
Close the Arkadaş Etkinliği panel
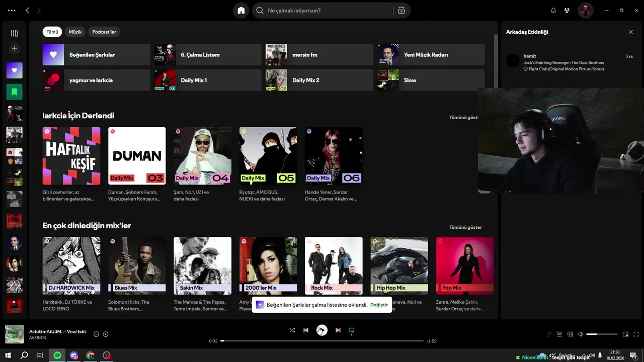631,32
